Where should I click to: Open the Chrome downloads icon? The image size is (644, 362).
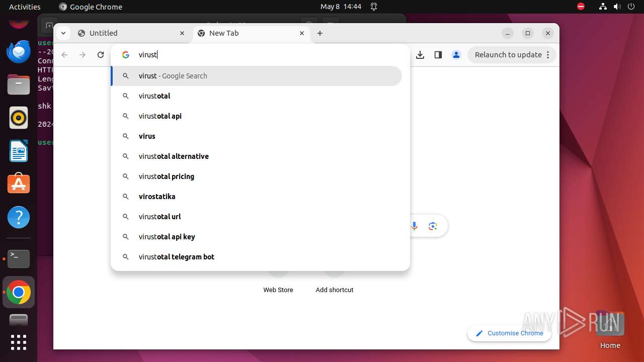420,55
